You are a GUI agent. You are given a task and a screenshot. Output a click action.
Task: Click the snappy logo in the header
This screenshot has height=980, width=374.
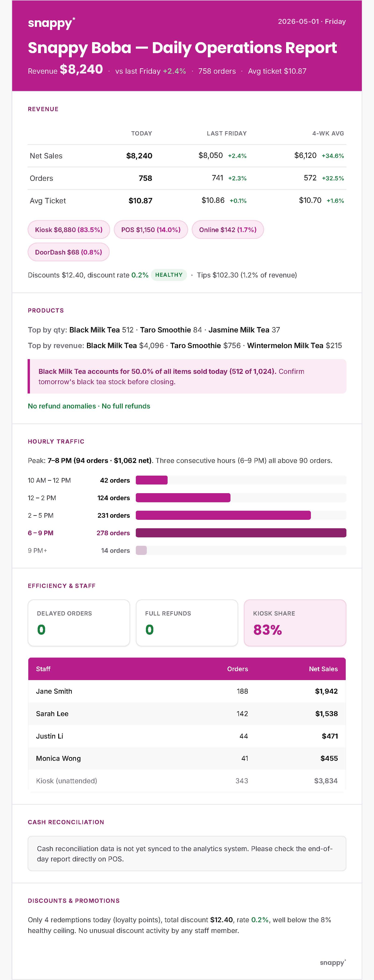coord(51,23)
